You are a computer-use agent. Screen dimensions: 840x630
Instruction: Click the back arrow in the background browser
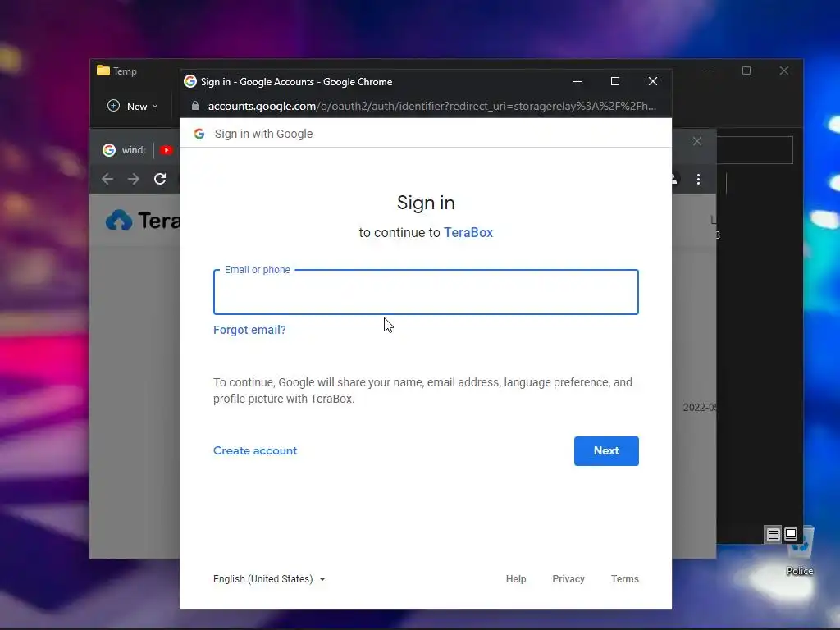pyautogui.click(x=107, y=179)
